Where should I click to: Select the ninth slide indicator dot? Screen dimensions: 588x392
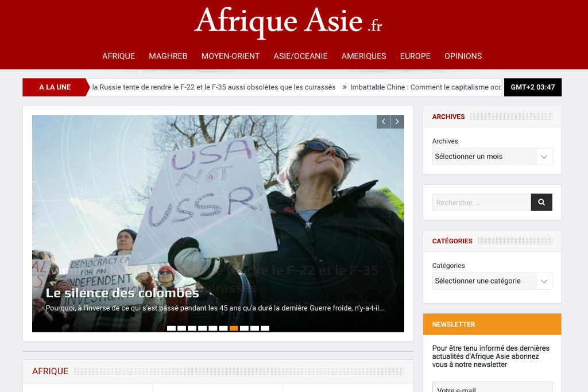pyautogui.click(x=254, y=328)
